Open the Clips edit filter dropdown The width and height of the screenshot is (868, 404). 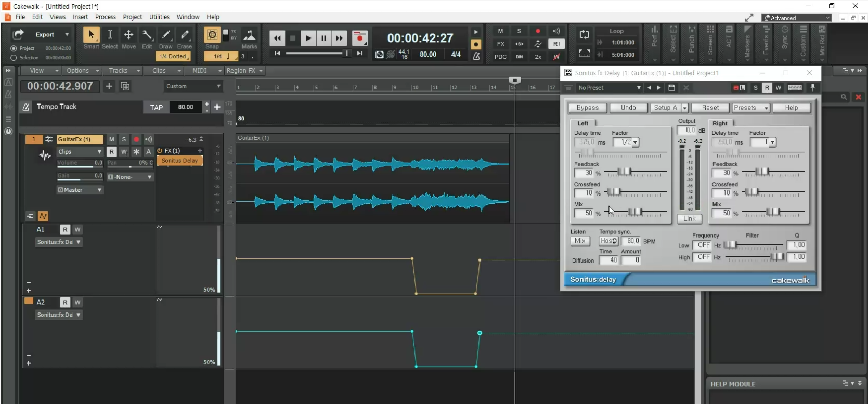(x=80, y=152)
